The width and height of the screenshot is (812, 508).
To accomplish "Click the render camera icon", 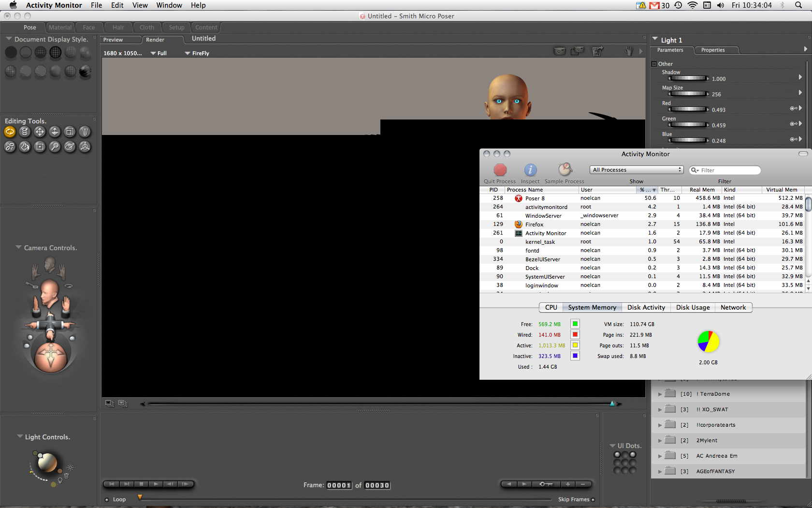I will pos(559,51).
